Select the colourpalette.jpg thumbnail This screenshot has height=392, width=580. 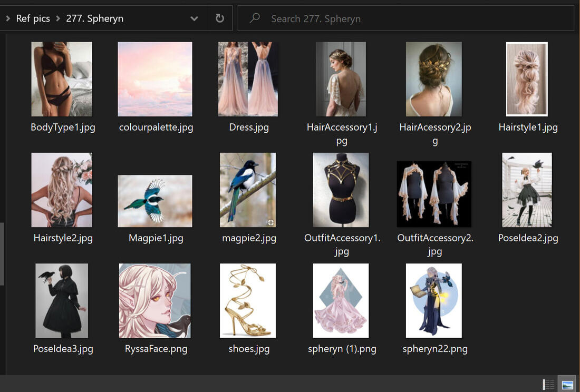coord(155,79)
